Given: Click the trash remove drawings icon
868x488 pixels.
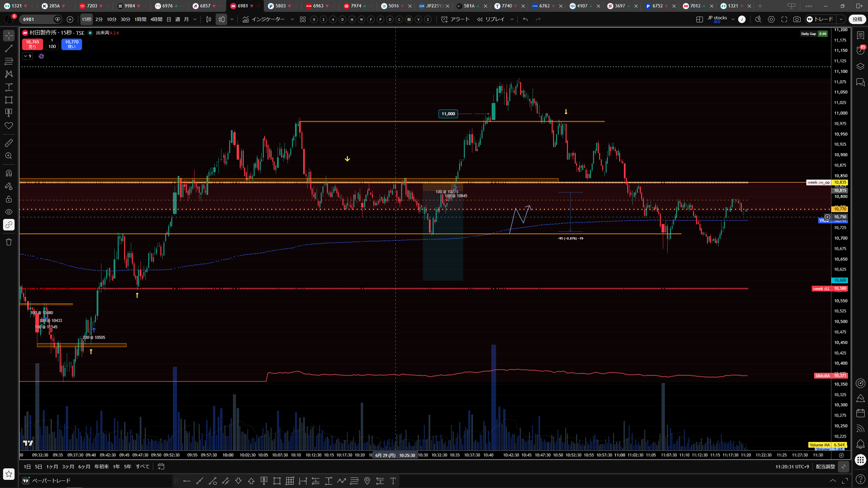Looking at the screenshot, I should (9, 242).
